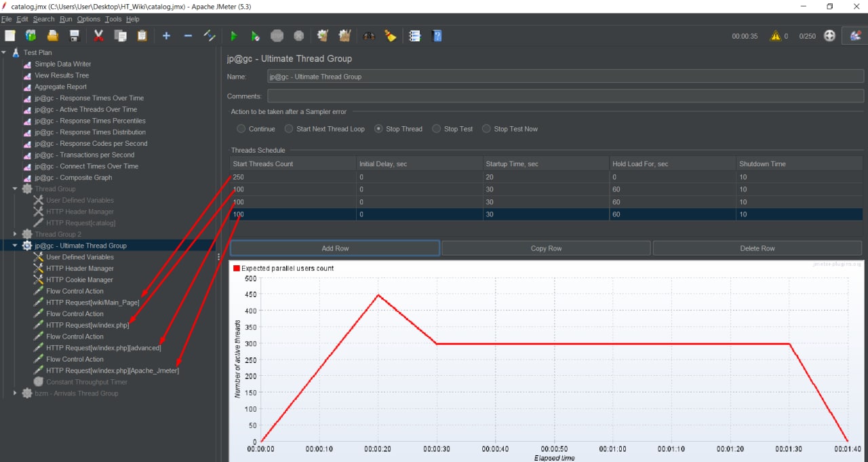The height and width of the screenshot is (462, 868).
Task: Select jp@gc - Composite Graph item
Action: pos(74,177)
